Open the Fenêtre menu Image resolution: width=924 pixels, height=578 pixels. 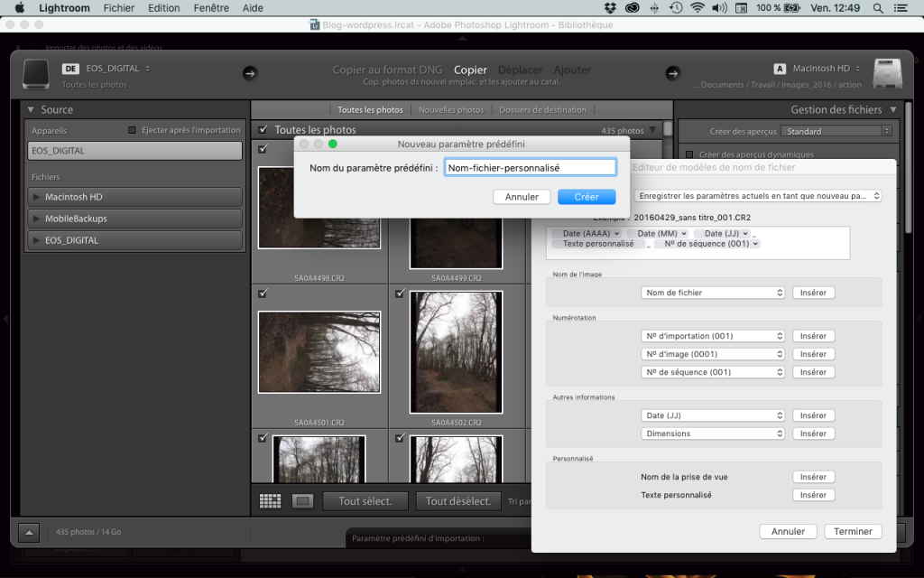[x=211, y=7]
